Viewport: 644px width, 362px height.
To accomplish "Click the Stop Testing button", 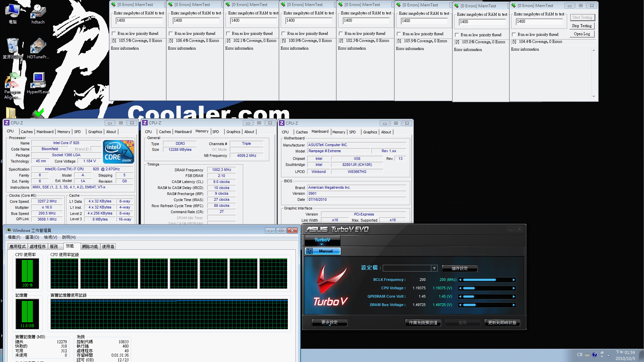I will [x=582, y=26].
